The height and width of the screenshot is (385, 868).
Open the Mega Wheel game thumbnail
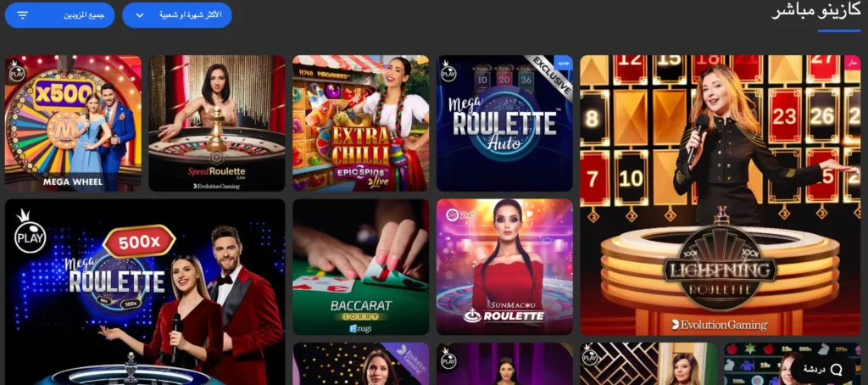tap(73, 123)
